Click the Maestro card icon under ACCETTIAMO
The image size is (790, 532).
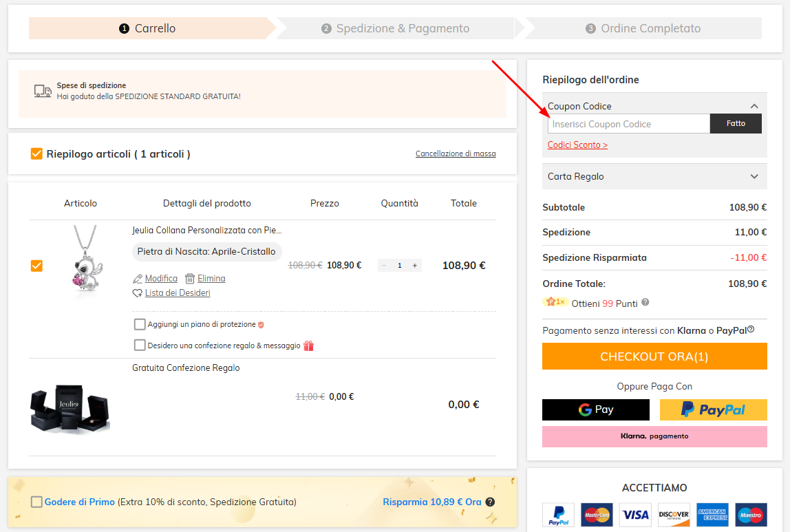751,514
